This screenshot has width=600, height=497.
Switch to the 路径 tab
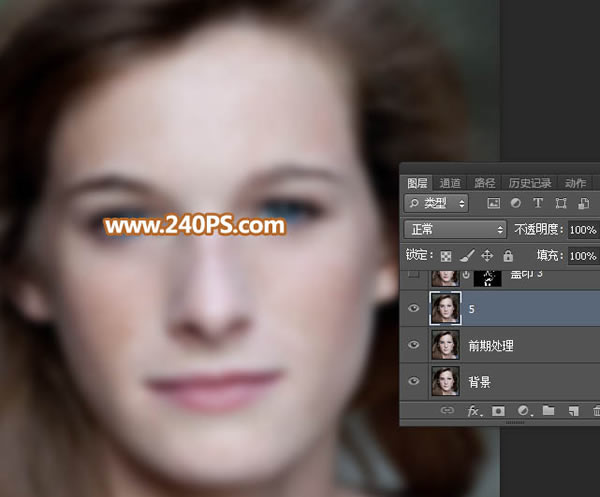pyautogui.click(x=484, y=183)
